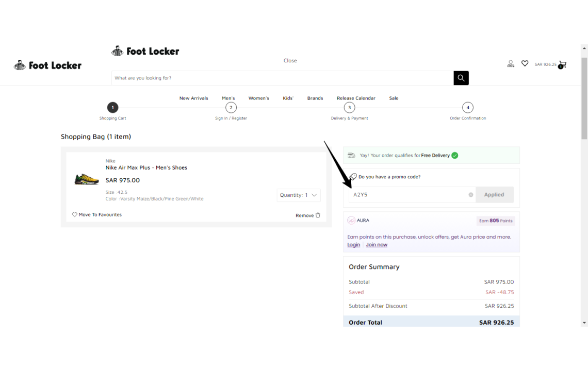The image size is (588, 371).
Task: Select step 1 Shopping Cart circle
Action: coord(112,108)
